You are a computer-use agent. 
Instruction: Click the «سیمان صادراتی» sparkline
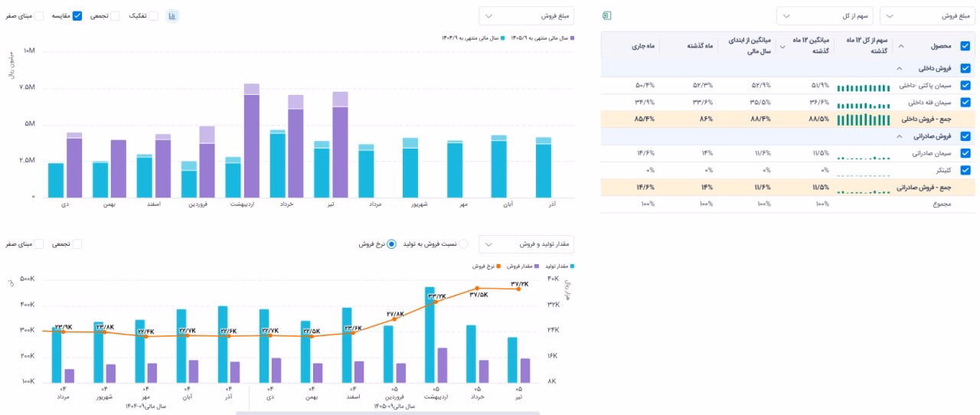pyautogui.click(x=864, y=158)
